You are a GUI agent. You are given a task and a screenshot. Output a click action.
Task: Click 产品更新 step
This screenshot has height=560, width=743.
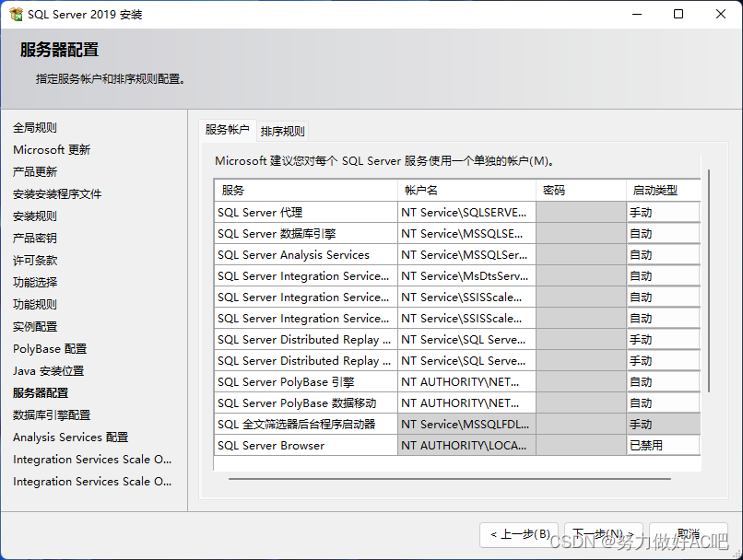tap(35, 172)
